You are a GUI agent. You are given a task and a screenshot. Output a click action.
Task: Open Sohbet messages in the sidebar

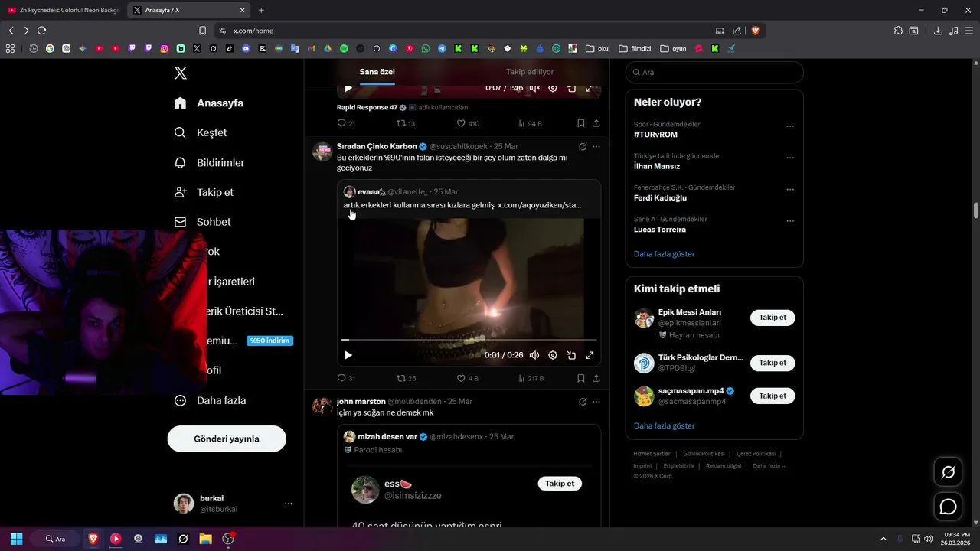coord(202,222)
